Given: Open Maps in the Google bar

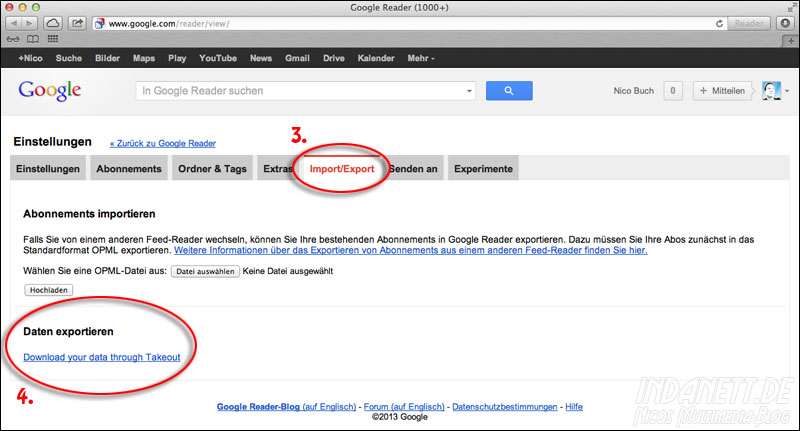Looking at the screenshot, I should pyautogui.click(x=144, y=58).
